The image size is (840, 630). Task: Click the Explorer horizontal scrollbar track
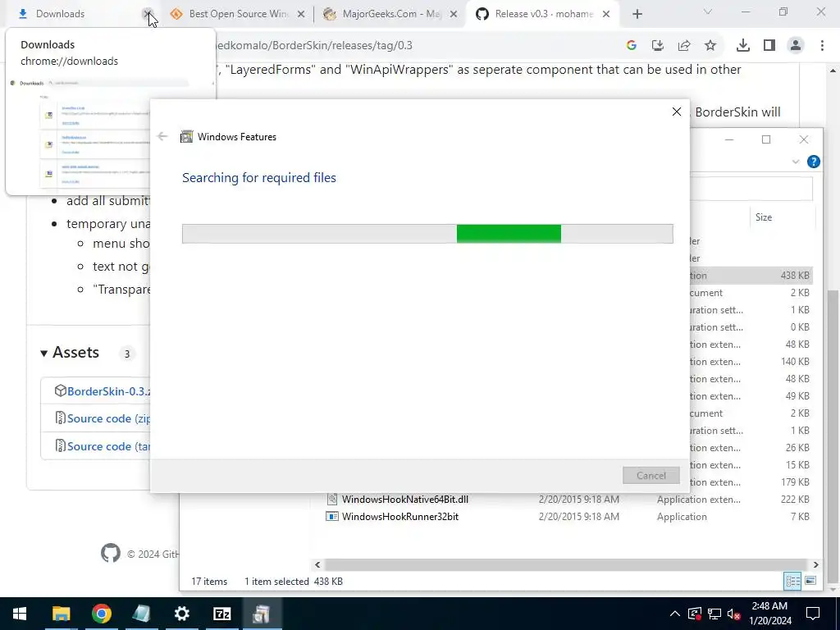(565, 564)
